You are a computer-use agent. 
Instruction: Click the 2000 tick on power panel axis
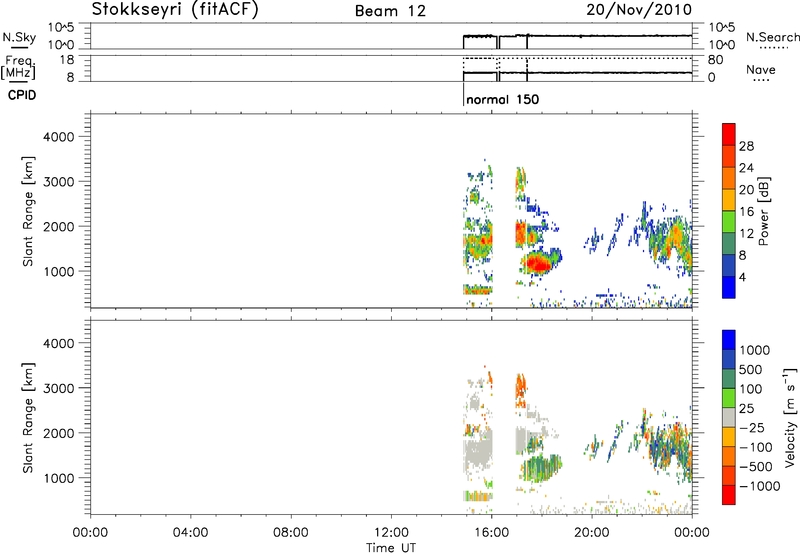pyautogui.click(x=59, y=226)
